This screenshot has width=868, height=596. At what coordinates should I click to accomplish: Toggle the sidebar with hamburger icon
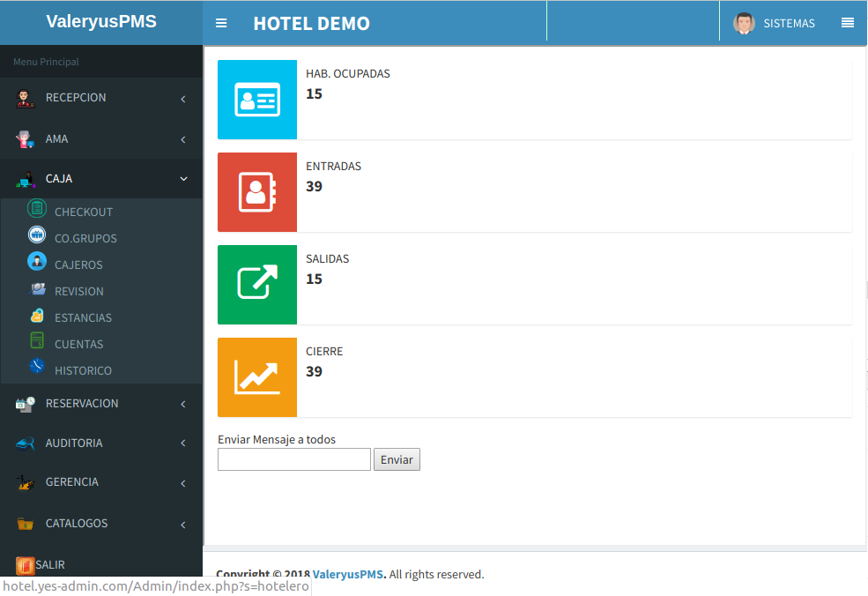tap(220, 23)
